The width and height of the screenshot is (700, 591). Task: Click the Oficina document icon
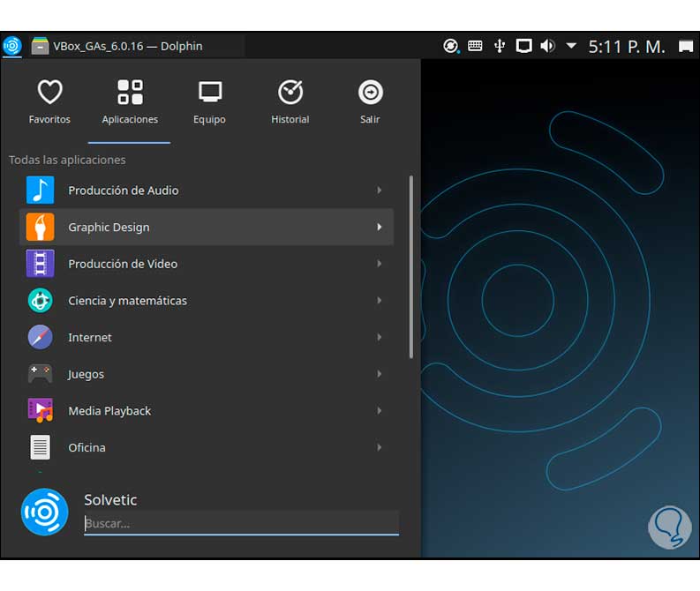coord(41,447)
